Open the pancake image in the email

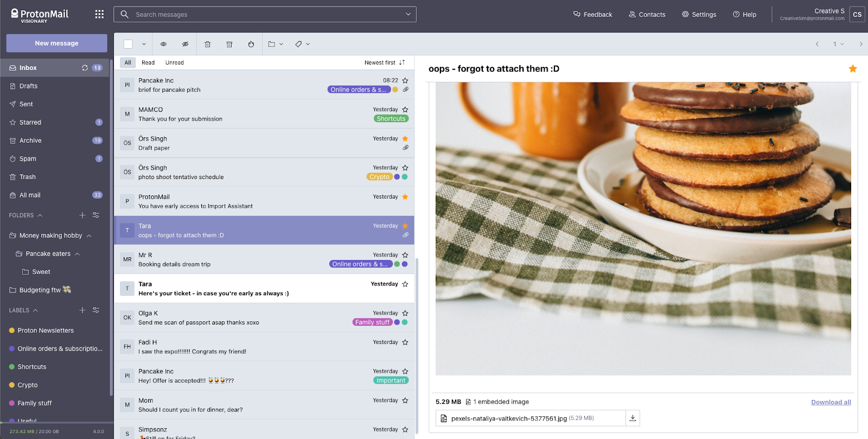point(643,228)
